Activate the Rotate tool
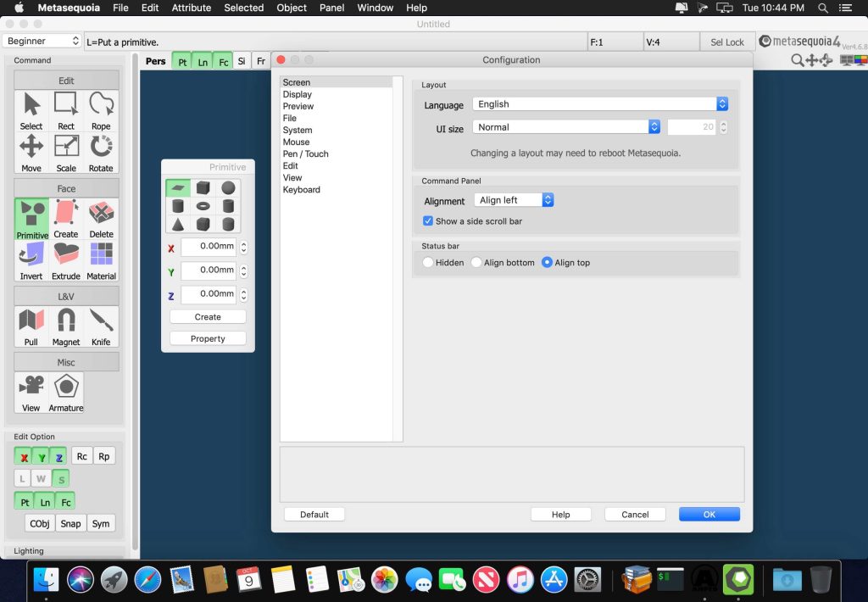The image size is (868, 602). click(x=101, y=152)
